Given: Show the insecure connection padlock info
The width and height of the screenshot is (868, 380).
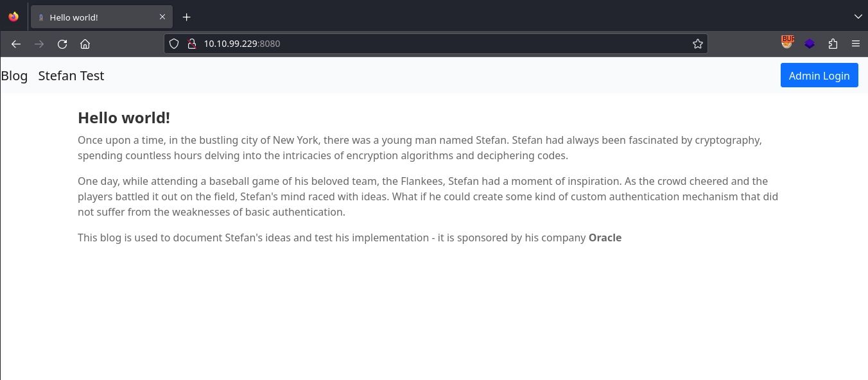Looking at the screenshot, I should (191, 44).
